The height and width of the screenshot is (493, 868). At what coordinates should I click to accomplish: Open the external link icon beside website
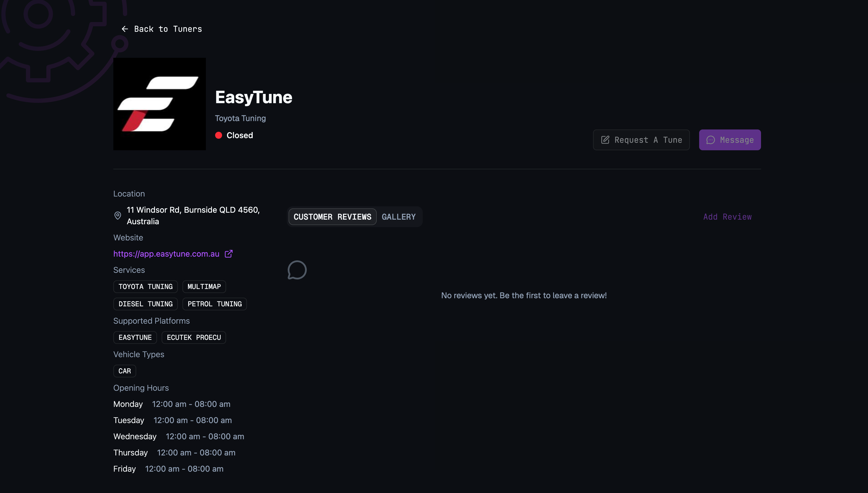[x=229, y=254]
